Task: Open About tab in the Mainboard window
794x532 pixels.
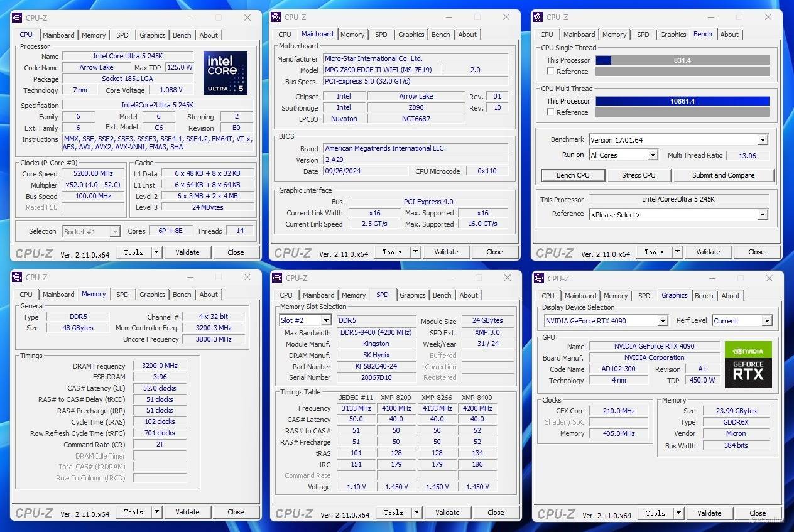Action: coord(467,35)
